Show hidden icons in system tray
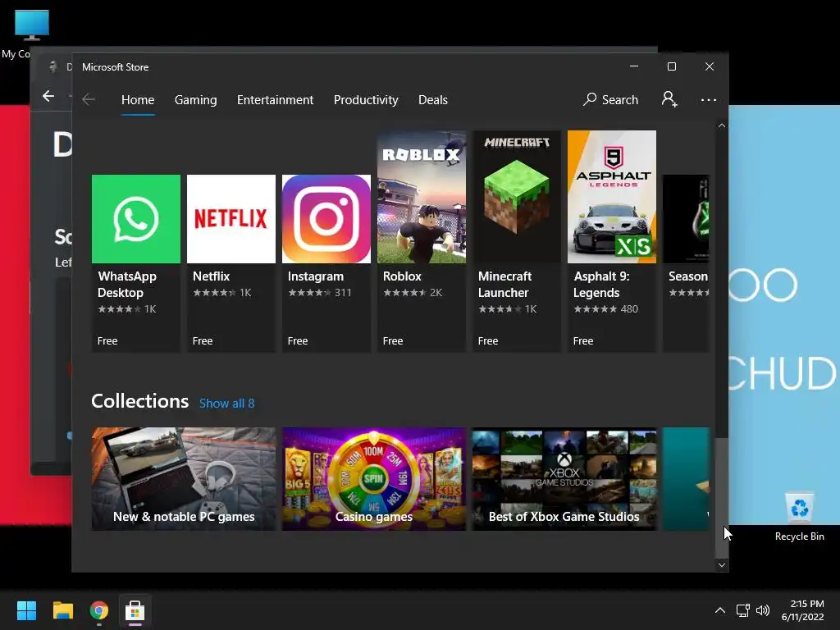Screen dimensions: 840x630 pyautogui.click(x=720, y=610)
